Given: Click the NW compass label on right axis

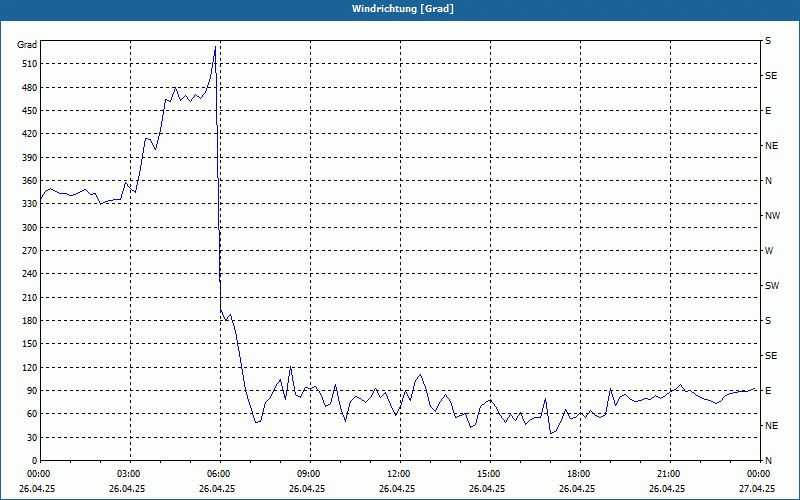Looking at the screenshot, I should tap(772, 216).
